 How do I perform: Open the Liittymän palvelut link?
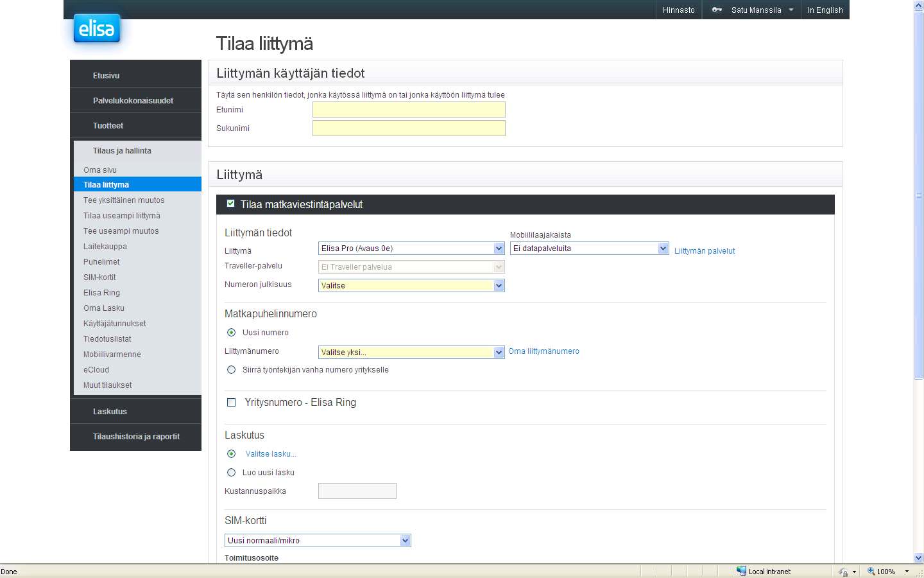[x=705, y=250]
